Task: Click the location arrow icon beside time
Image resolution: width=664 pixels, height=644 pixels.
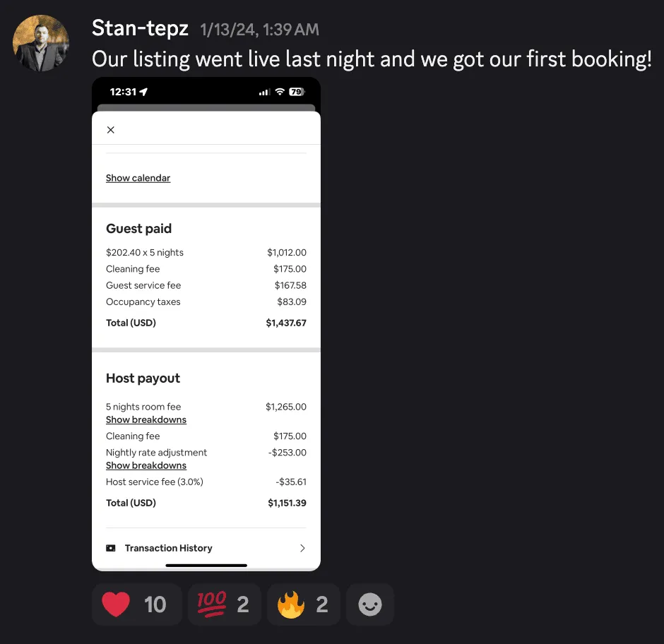Action: click(143, 92)
